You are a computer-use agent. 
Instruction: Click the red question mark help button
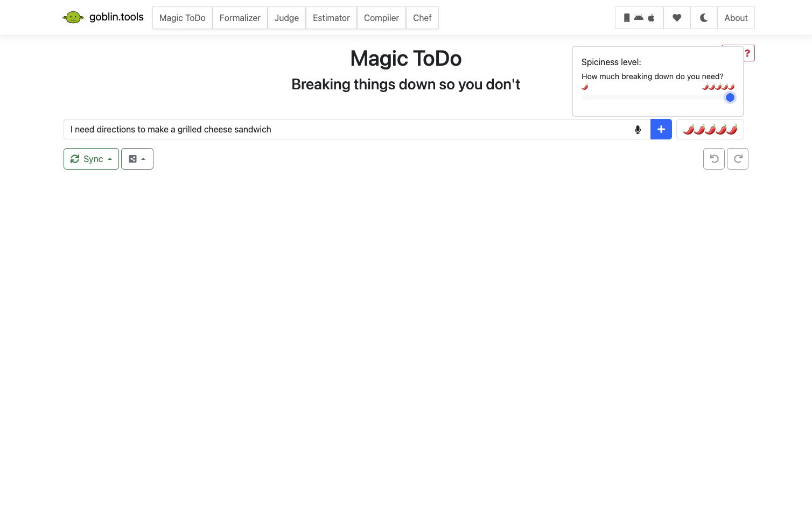coord(747,53)
